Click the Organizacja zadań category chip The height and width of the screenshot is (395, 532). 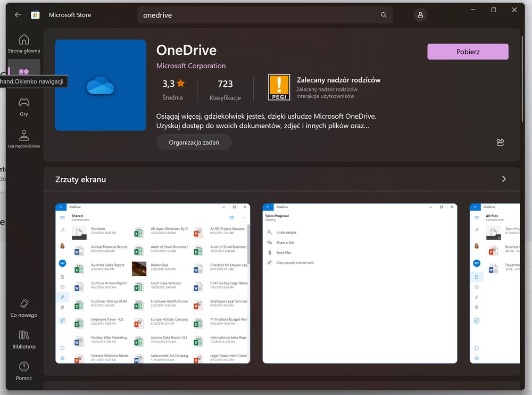click(x=194, y=142)
